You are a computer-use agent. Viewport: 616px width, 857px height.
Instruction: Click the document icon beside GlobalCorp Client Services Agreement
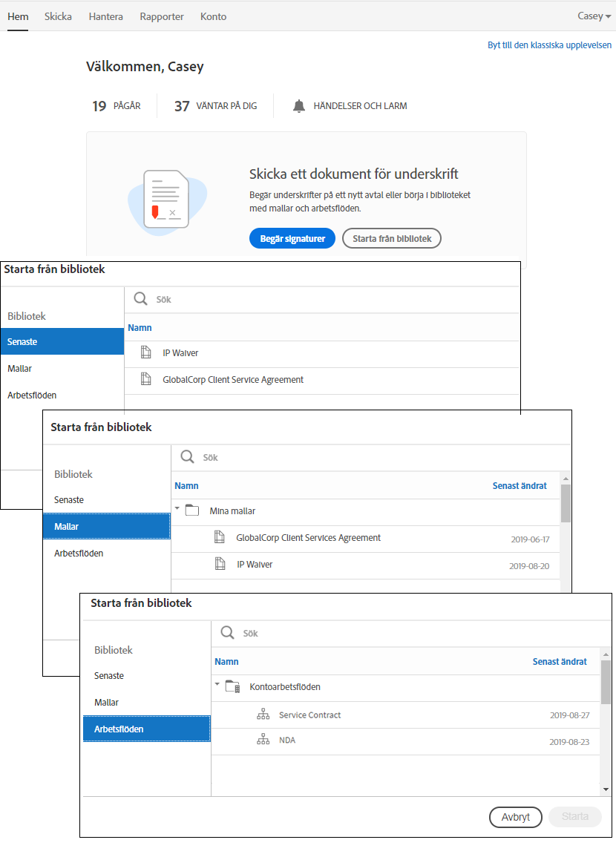click(x=220, y=538)
